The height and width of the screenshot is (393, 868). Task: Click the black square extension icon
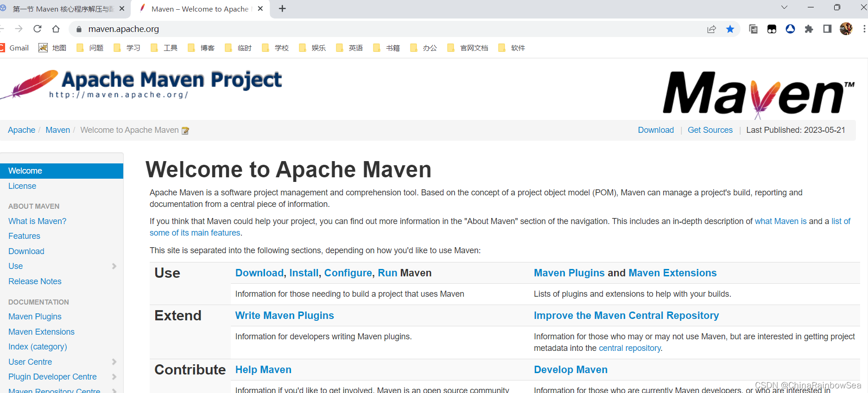(772, 29)
